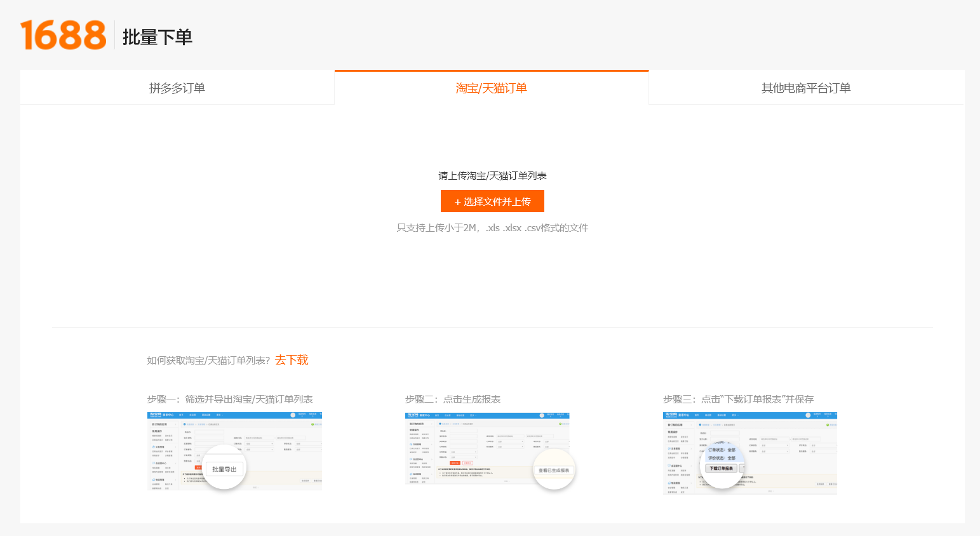Open step three 下载订单报表 screenshot thumbnail

coord(750,452)
